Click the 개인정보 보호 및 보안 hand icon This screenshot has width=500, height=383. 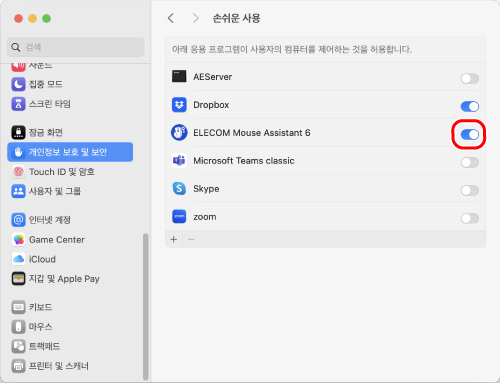tap(18, 152)
